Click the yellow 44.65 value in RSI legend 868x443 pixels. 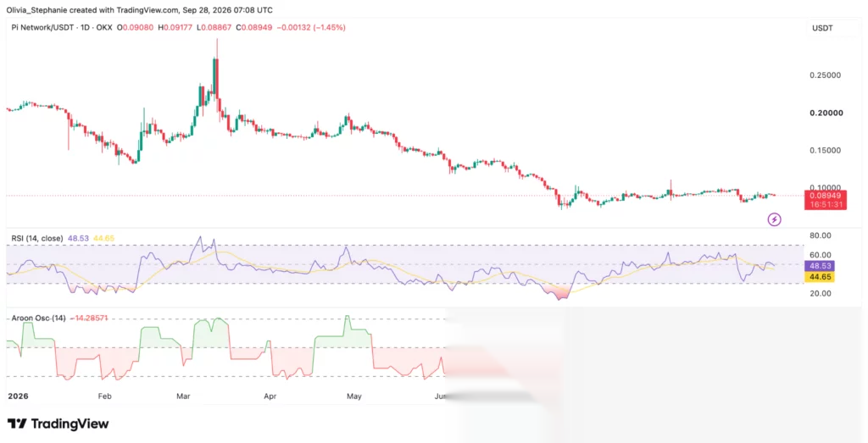click(x=104, y=238)
